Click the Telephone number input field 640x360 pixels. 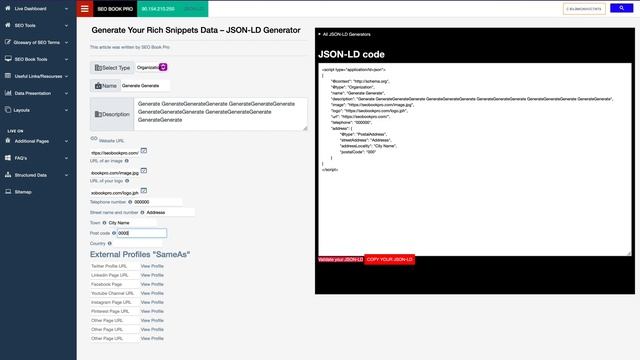click(158, 202)
